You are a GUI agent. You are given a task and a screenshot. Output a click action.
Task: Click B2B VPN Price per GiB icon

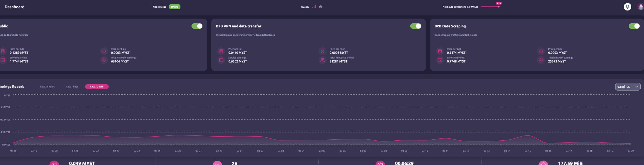[x=221, y=51]
